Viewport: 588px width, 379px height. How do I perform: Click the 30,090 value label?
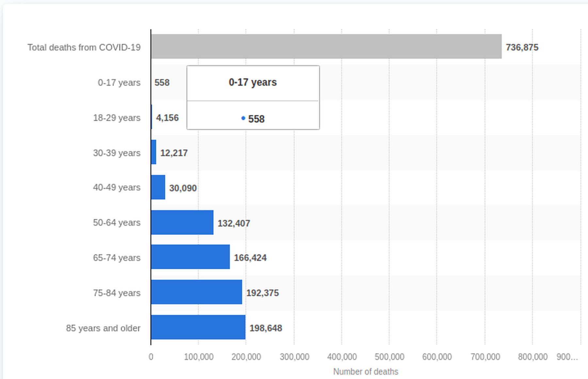click(183, 188)
